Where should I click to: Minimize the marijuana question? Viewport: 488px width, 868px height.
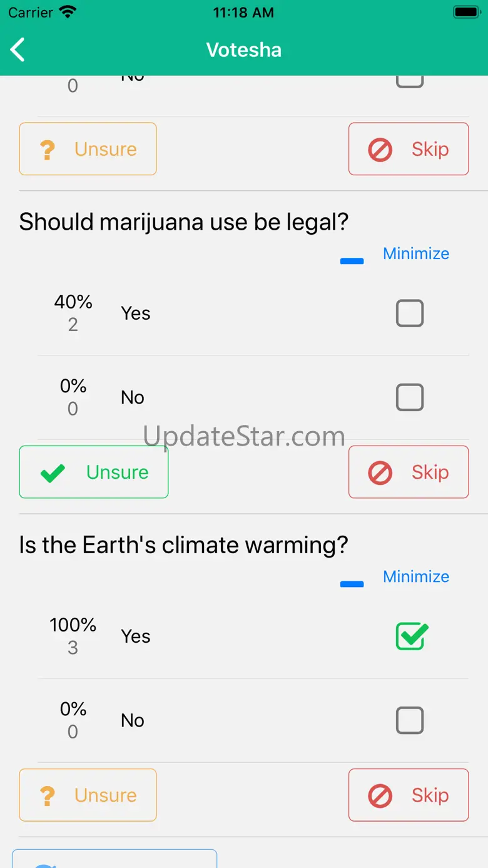(x=416, y=253)
